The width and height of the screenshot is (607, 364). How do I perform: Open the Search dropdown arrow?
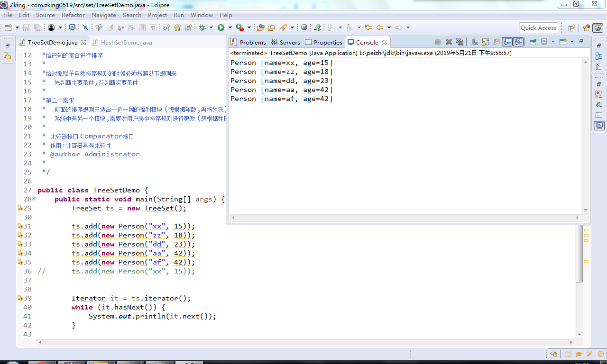pyautogui.click(x=292, y=27)
